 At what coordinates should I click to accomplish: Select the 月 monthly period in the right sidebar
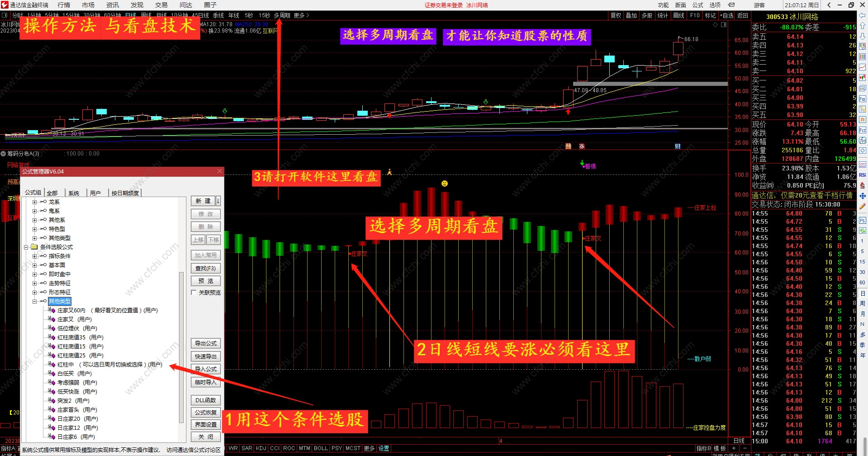[863, 314]
